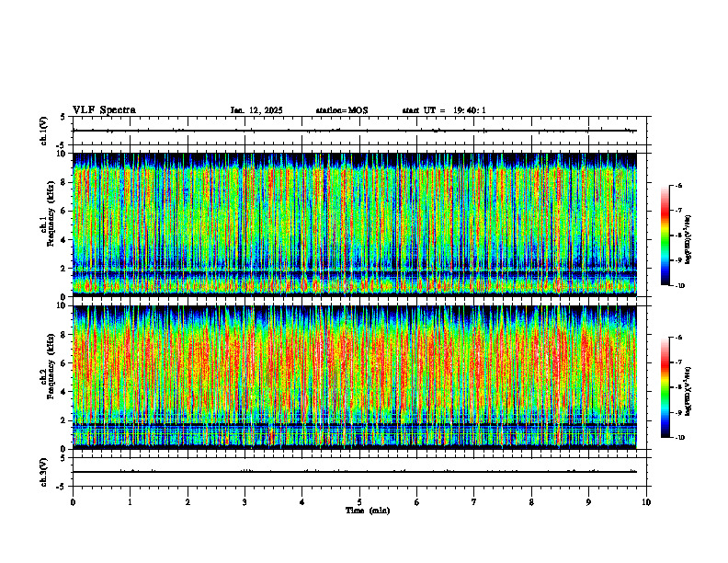Click time axis tick label "4"
Screen dimensions: 728x563
coord(302,502)
